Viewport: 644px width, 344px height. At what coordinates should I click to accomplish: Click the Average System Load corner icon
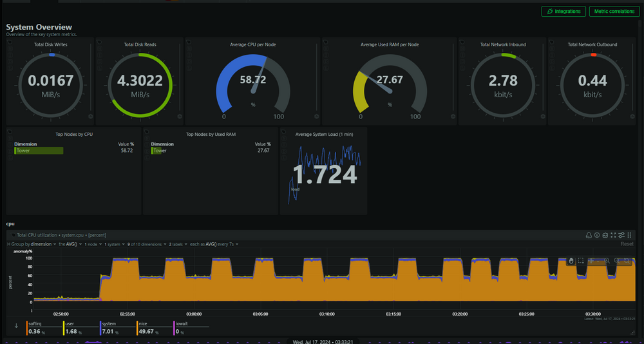[284, 131]
